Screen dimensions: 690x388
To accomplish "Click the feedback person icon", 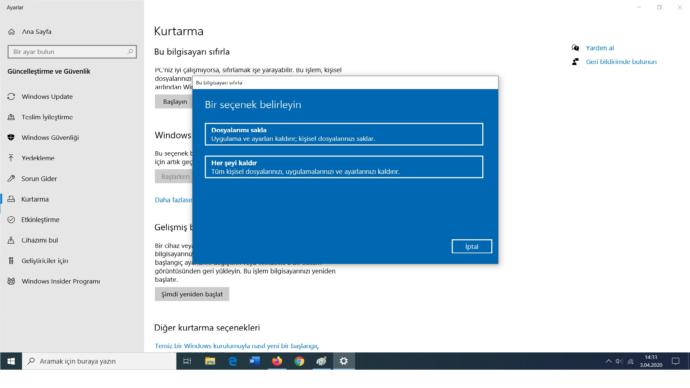I will (575, 62).
